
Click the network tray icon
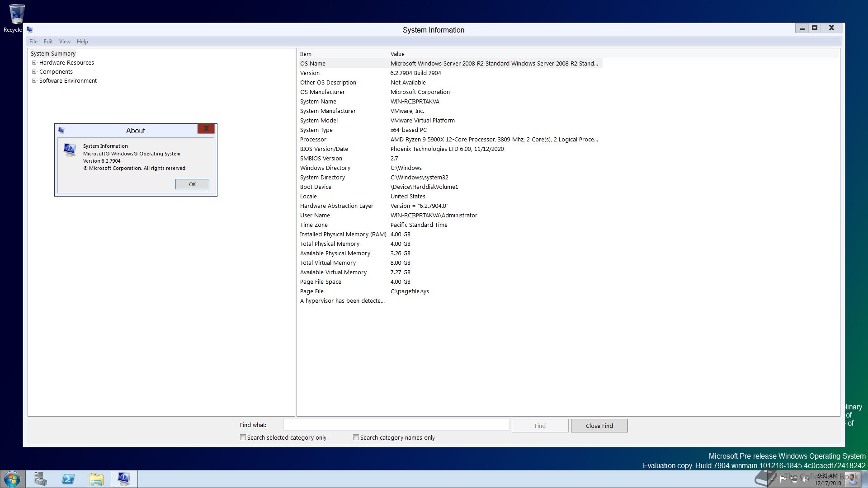coord(794,479)
